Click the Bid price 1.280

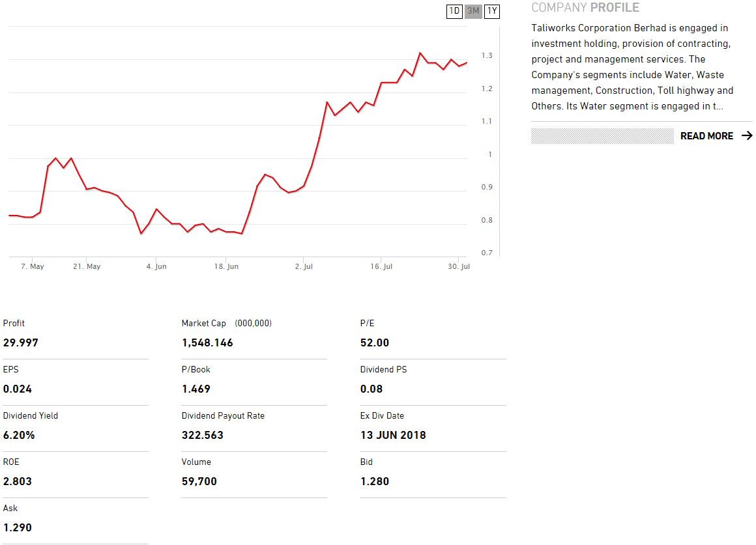[x=375, y=482]
